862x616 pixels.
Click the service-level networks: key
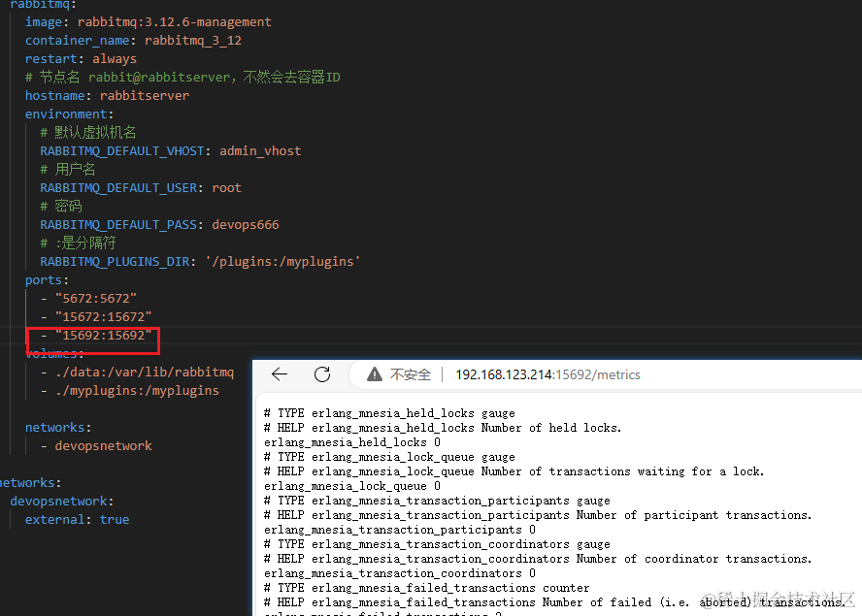pos(58,428)
